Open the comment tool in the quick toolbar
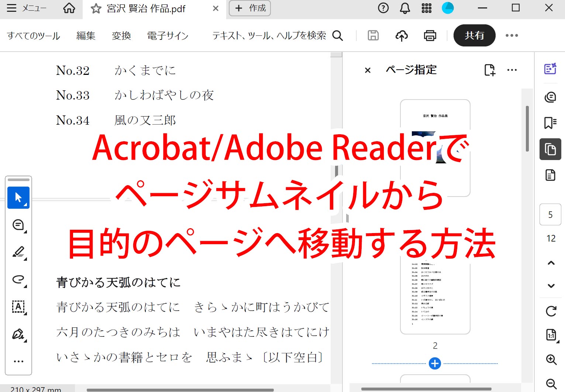 (x=18, y=225)
